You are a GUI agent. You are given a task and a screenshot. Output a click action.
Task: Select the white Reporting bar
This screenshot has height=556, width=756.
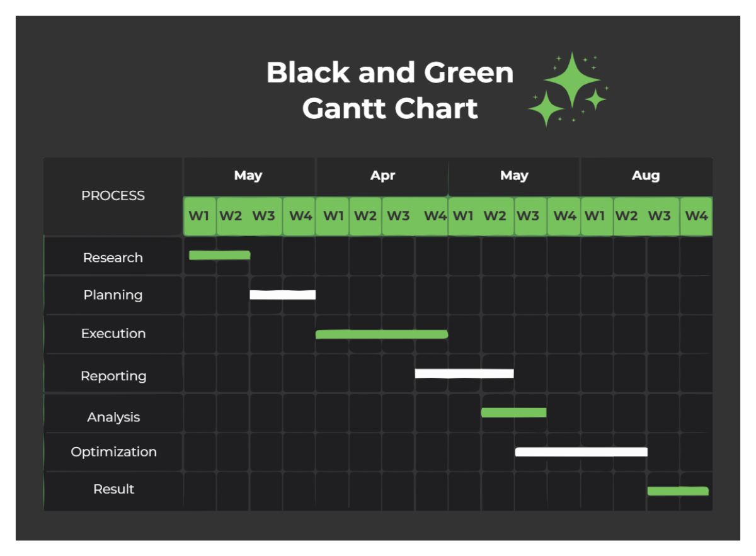[464, 373]
